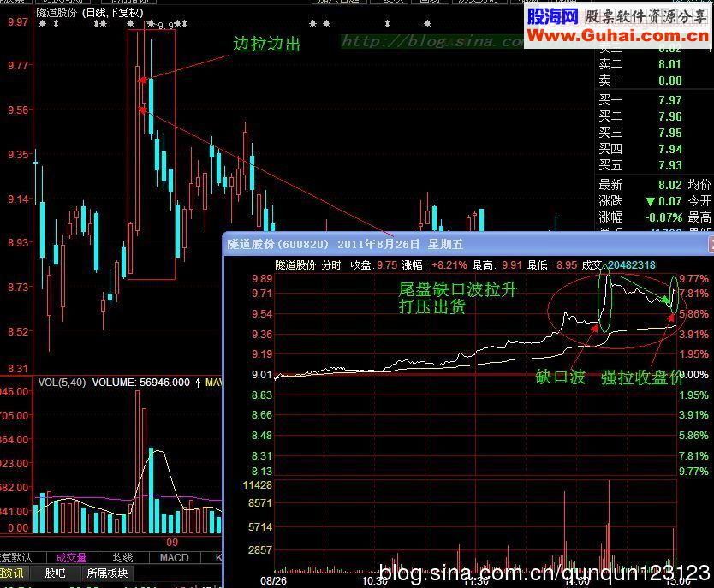Select the 资讯 tab at the bottom
Viewport: 714px width, 588px height.
coord(11,573)
